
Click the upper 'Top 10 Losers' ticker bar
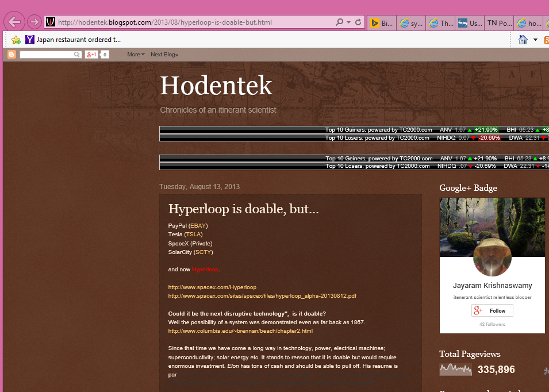pos(354,137)
